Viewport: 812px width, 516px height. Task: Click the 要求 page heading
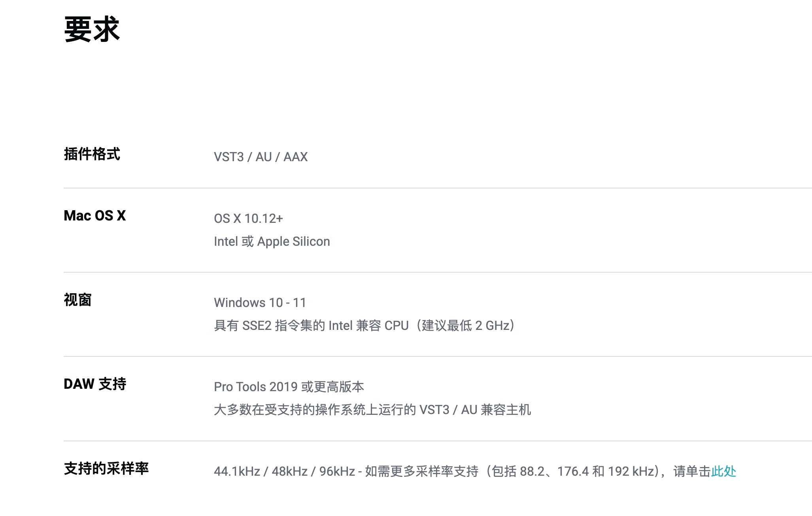(92, 29)
